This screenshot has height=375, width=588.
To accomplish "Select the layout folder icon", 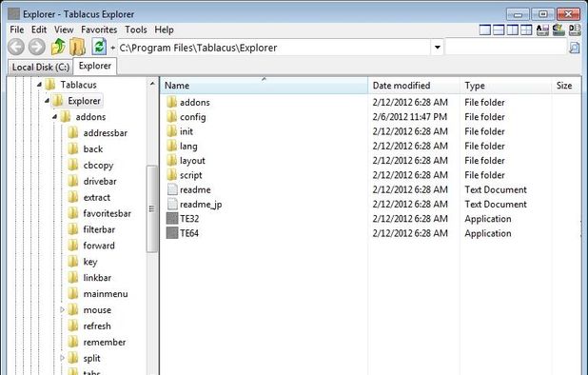I will tap(172, 161).
